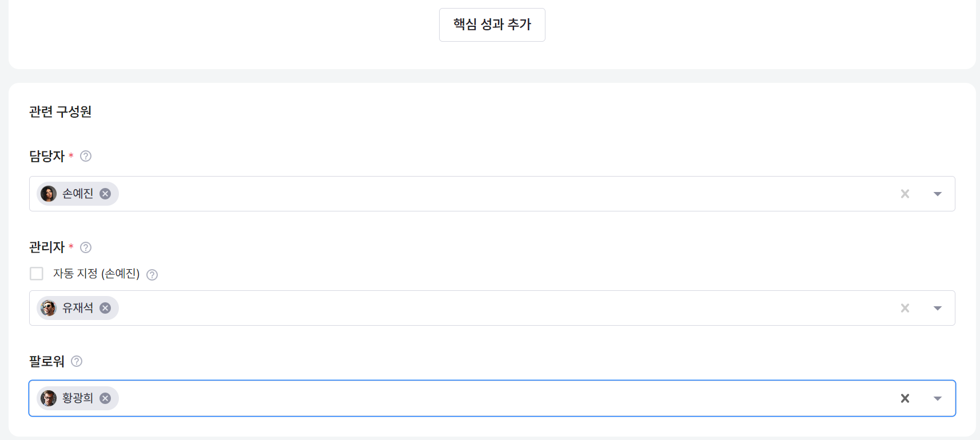Click the 핵심 성과 추가 button
Screen dimensions: 980x440
492,25
